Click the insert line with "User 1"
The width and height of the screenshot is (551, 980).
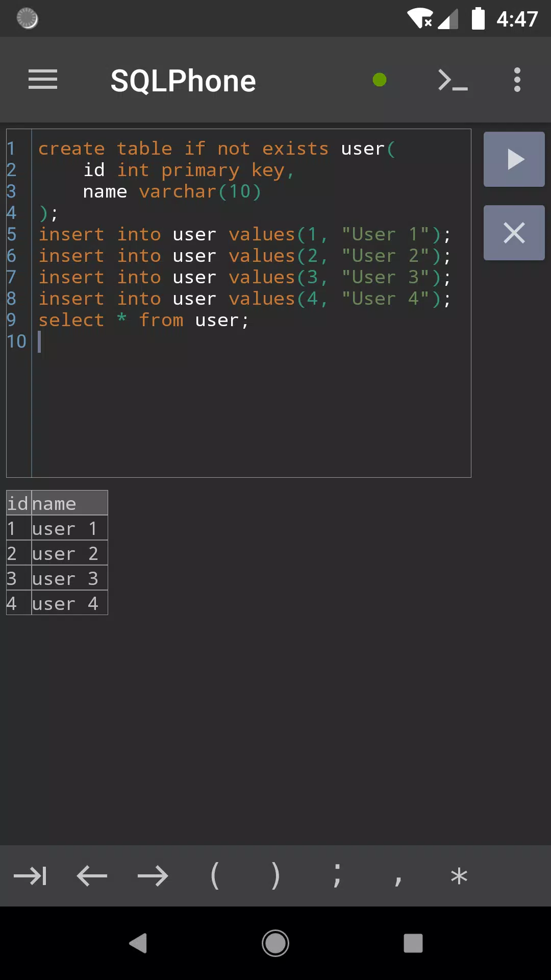[245, 235]
